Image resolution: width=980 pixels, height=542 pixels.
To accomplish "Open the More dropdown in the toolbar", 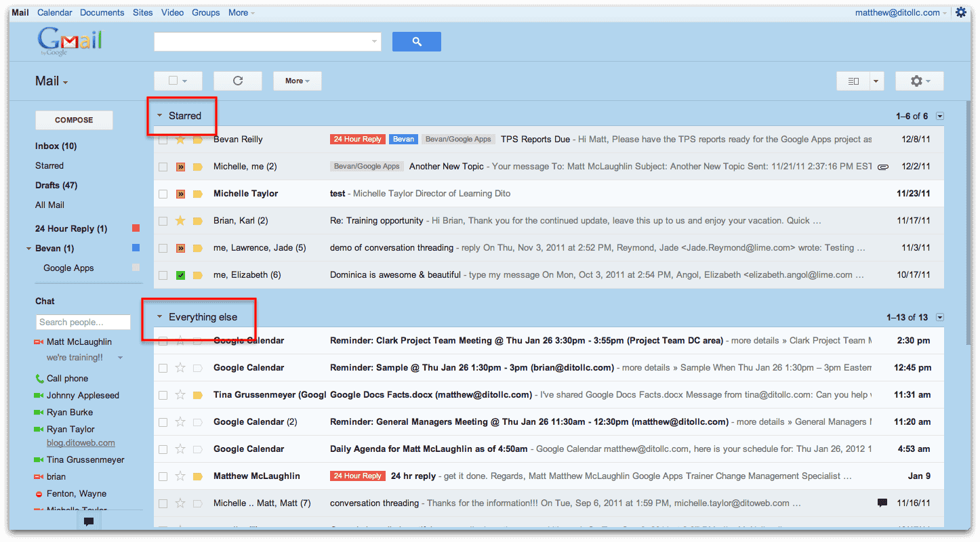I will [297, 81].
